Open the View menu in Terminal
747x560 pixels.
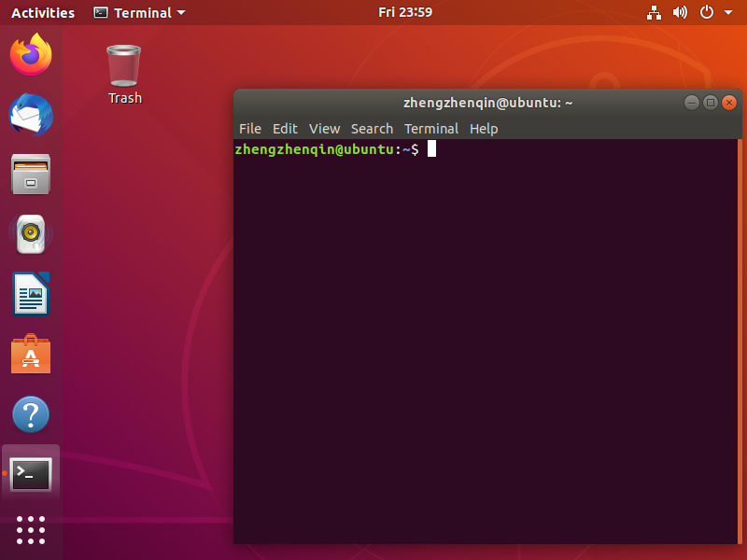coord(324,129)
